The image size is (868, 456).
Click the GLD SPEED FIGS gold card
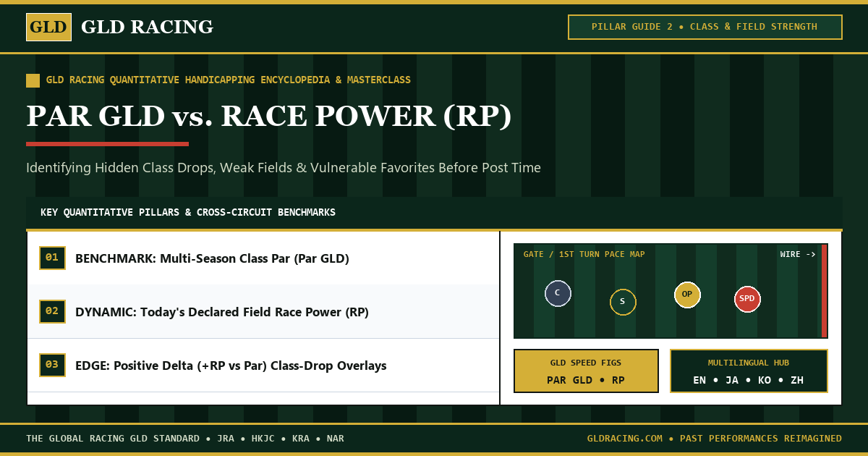click(x=586, y=371)
